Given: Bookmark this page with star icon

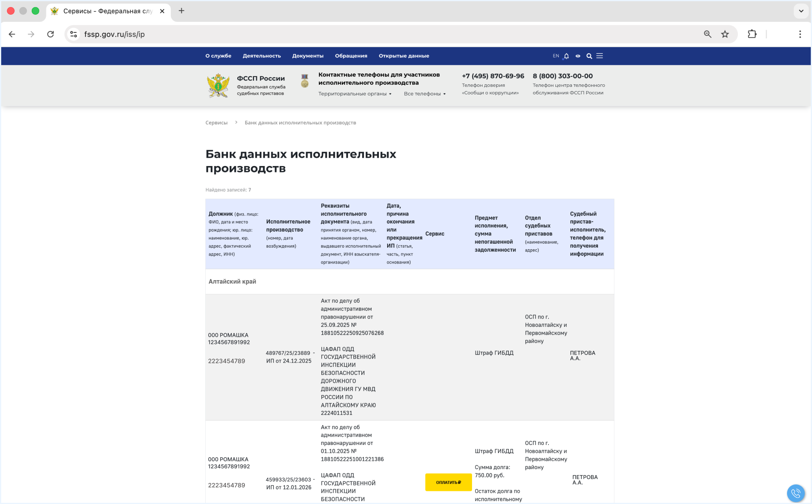Looking at the screenshot, I should click(x=725, y=34).
